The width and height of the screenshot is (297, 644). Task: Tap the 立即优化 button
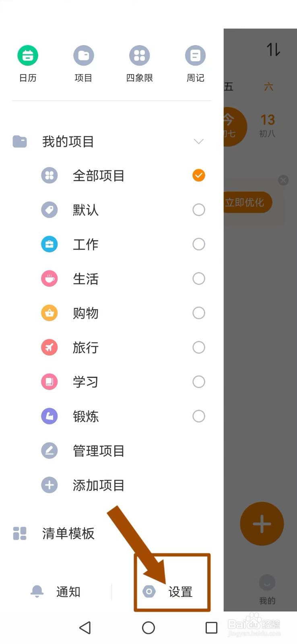point(246,202)
